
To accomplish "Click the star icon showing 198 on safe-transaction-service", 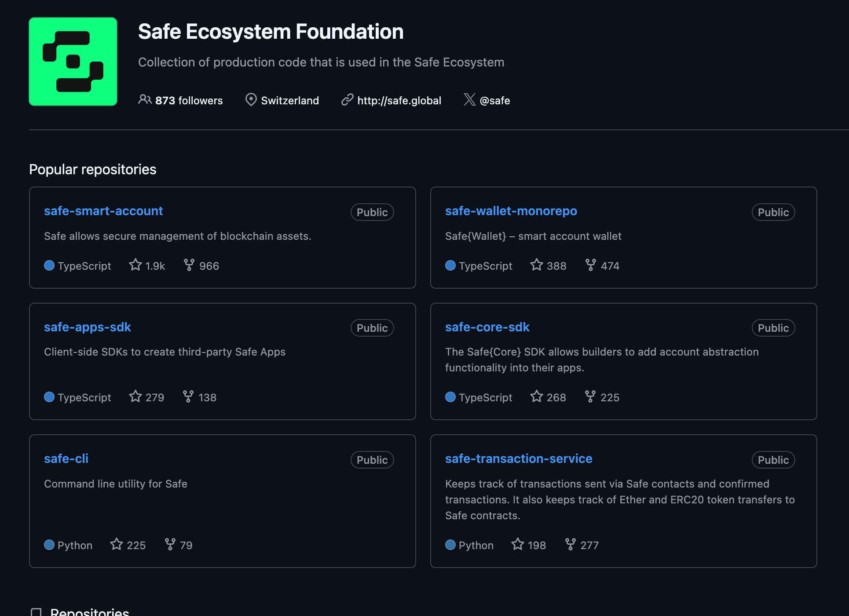I will tap(517, 544).
